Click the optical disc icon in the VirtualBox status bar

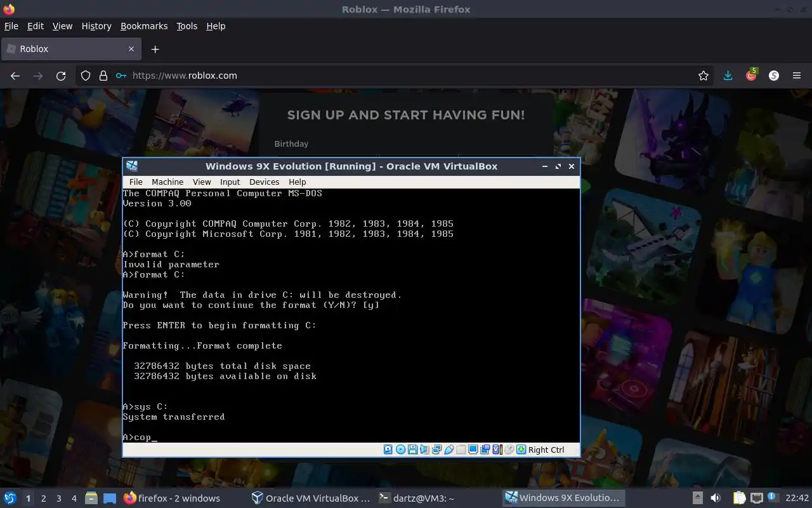(400, 450)
